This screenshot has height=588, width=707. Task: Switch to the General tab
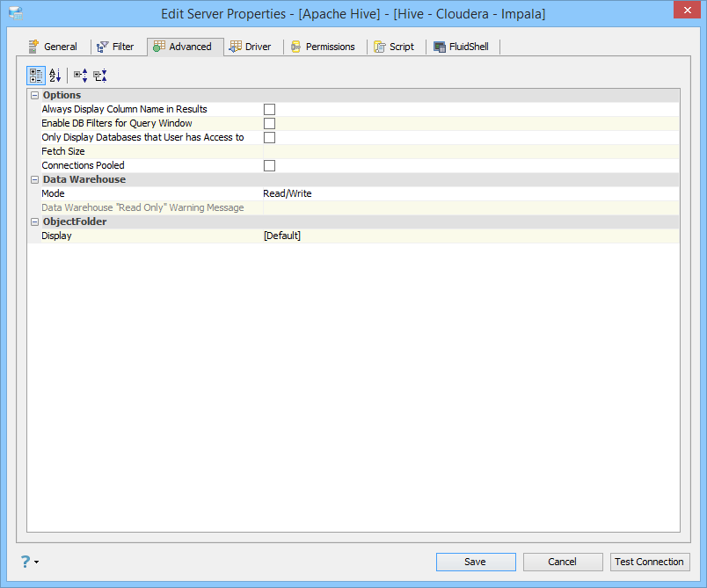click(53, 47)
